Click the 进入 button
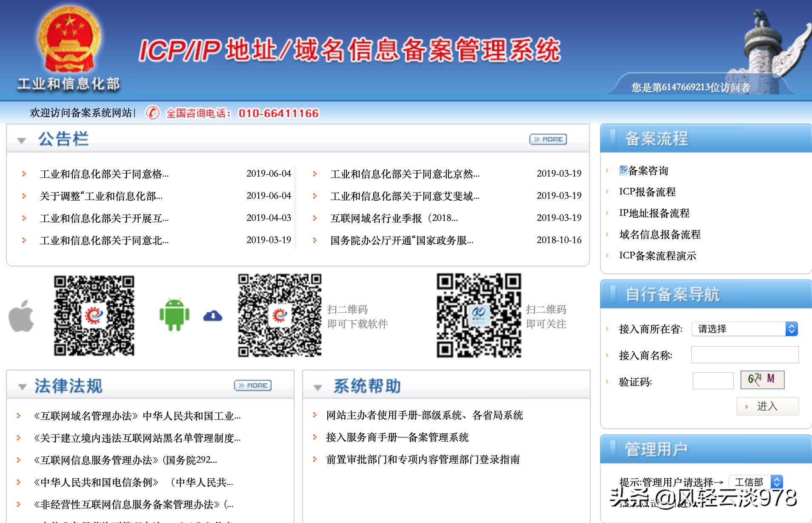The height and width of the screenshot is (523, 812). pos(767,406)
